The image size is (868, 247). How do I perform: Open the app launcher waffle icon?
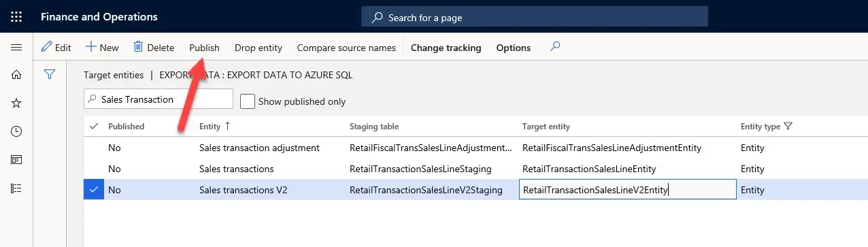click(x=17, y=16)
